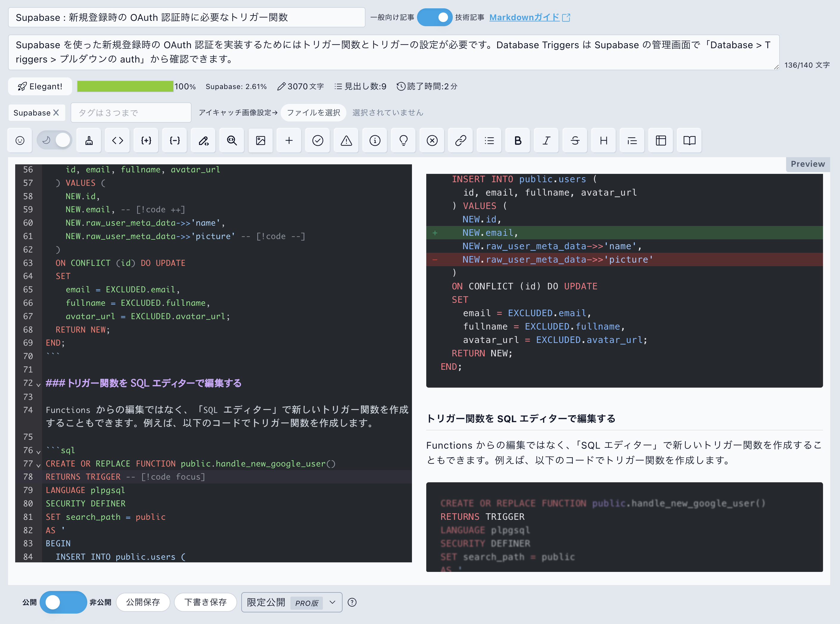Viewport: 840px width, 624px height.
Task: Click the 見出し数:9 heading count
Action: [x=360, y=87]
